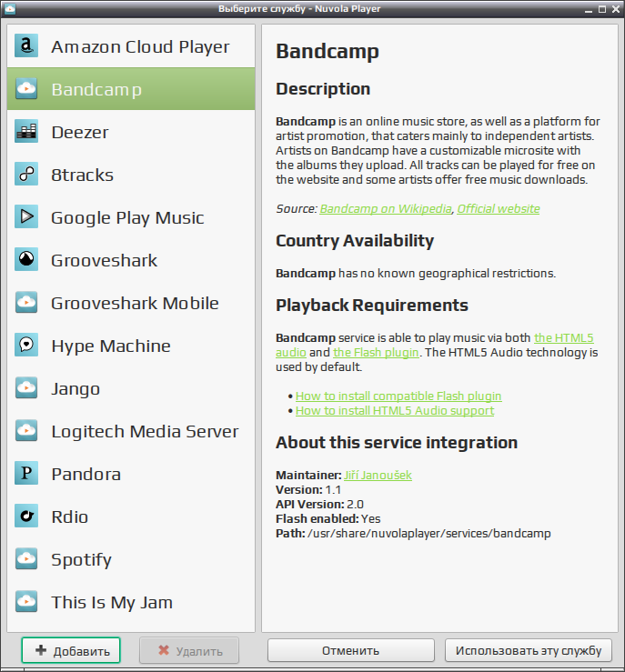This screenshot has width=625, height=672.
Task: Open How to install HTML5 Audio support
Action: point(395,411)
